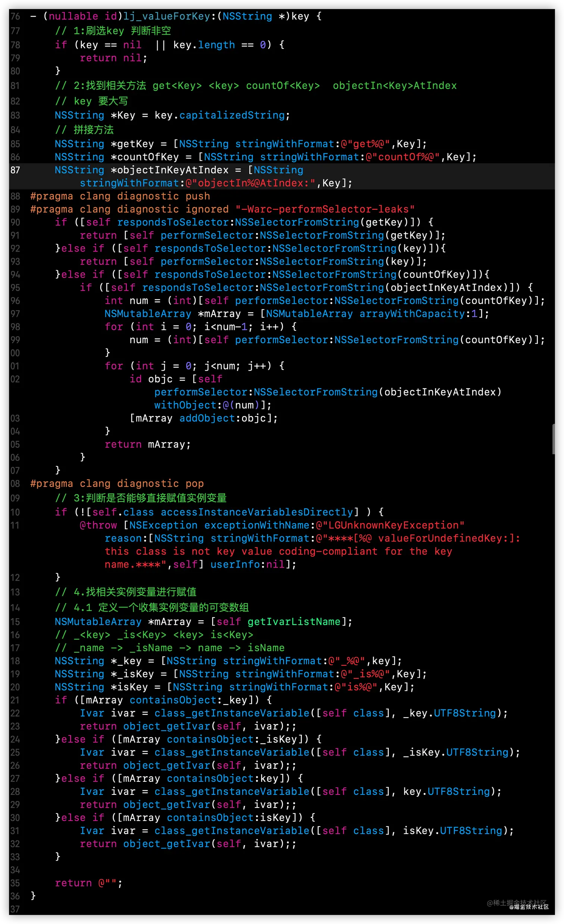
Task: Click the string @"objectIn%@AtIndex:"
Action: click(250, 183)
